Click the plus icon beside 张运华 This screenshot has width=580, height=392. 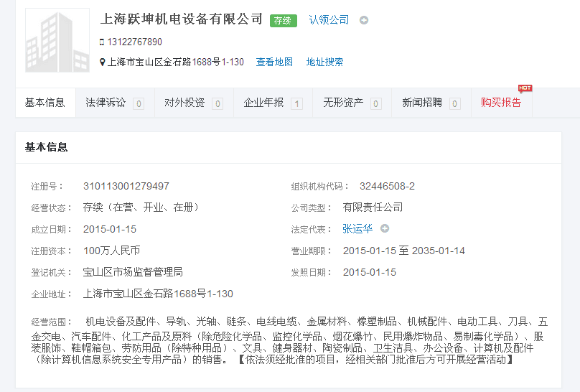pyautogui.click(x=385, y=229)
